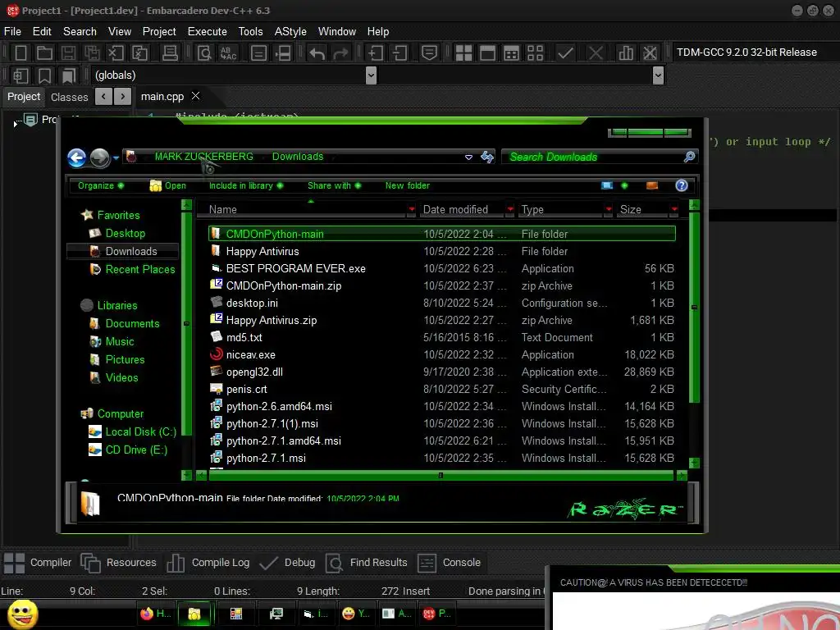Screen dimensions: 840x630
Task: Open the Name column filter dropdown arrow
Action: click(x=412, y=209)
